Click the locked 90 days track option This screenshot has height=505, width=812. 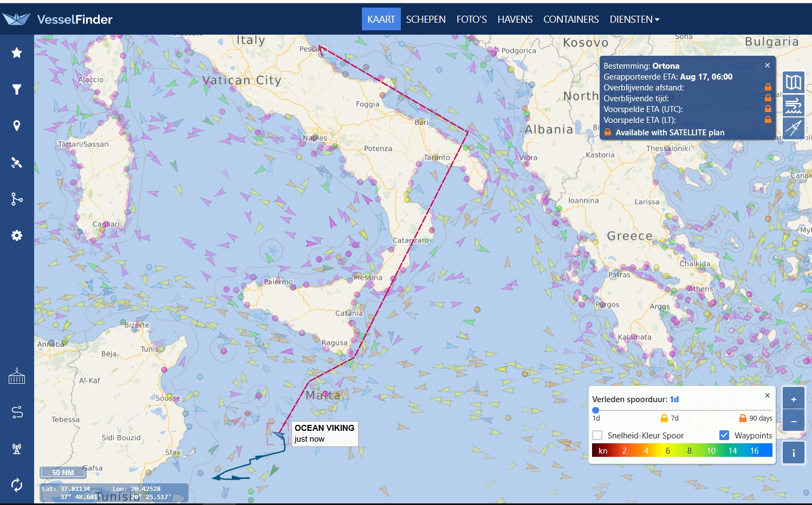click(x=756, y=418)
